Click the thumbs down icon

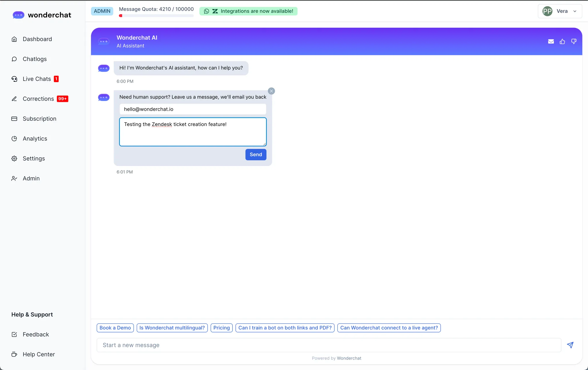pos(574,41)
